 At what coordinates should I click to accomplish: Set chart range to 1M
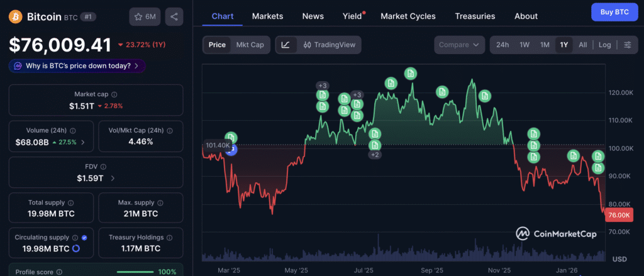click(545, 45)
